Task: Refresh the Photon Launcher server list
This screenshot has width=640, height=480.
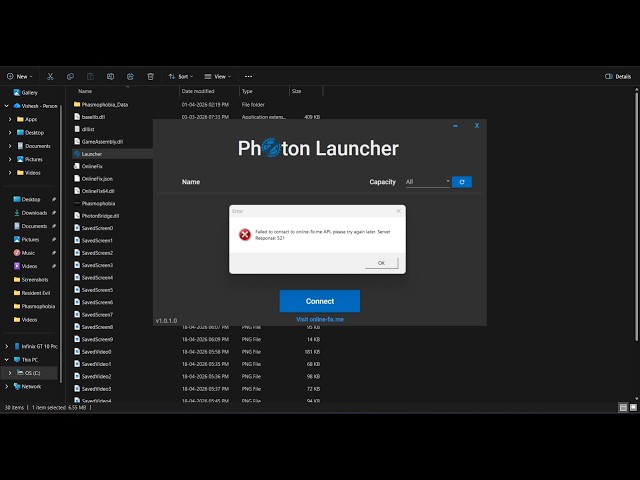Action: click(462, 182)
